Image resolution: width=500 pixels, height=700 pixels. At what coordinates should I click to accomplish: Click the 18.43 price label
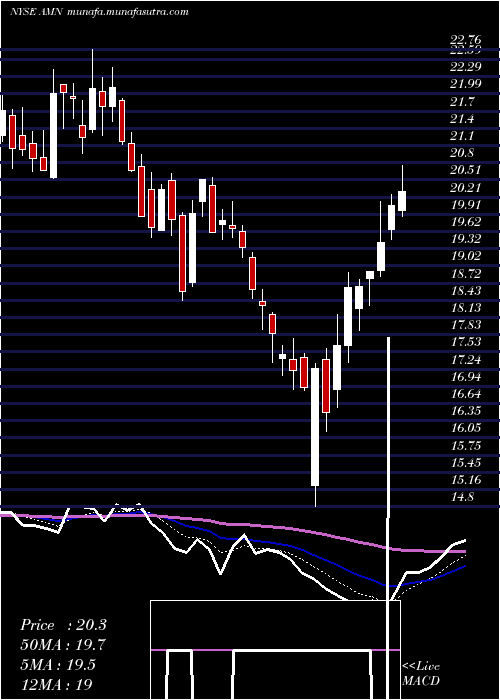(466, 290)
